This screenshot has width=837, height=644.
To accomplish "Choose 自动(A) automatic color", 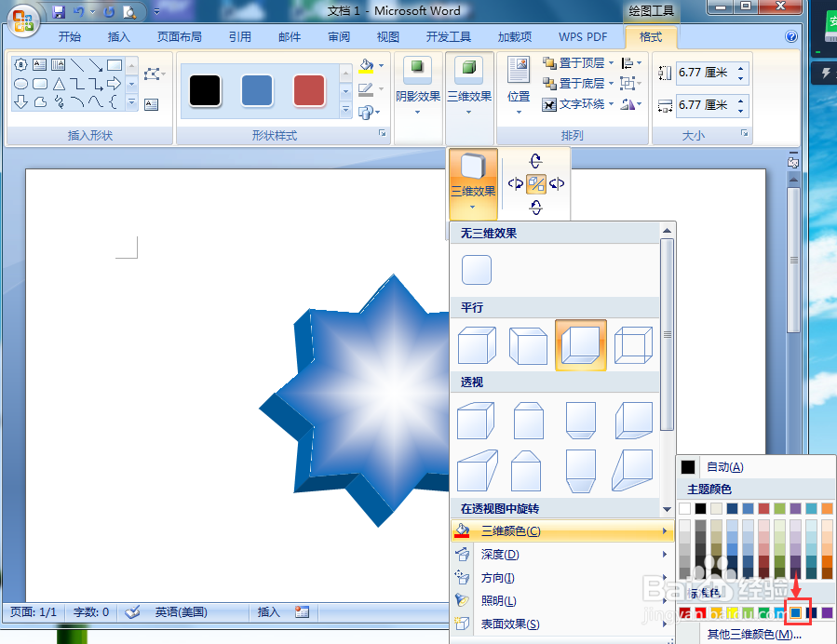I will coord(756,467).
